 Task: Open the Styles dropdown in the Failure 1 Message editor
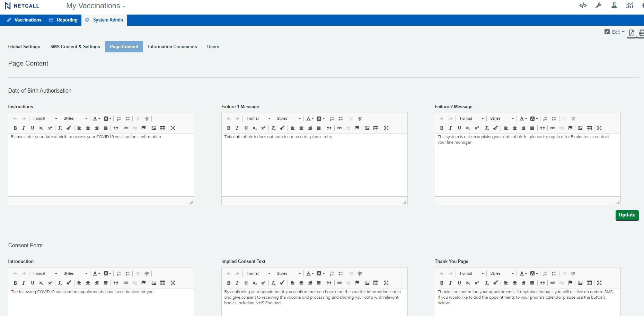[x=288, y=119]
